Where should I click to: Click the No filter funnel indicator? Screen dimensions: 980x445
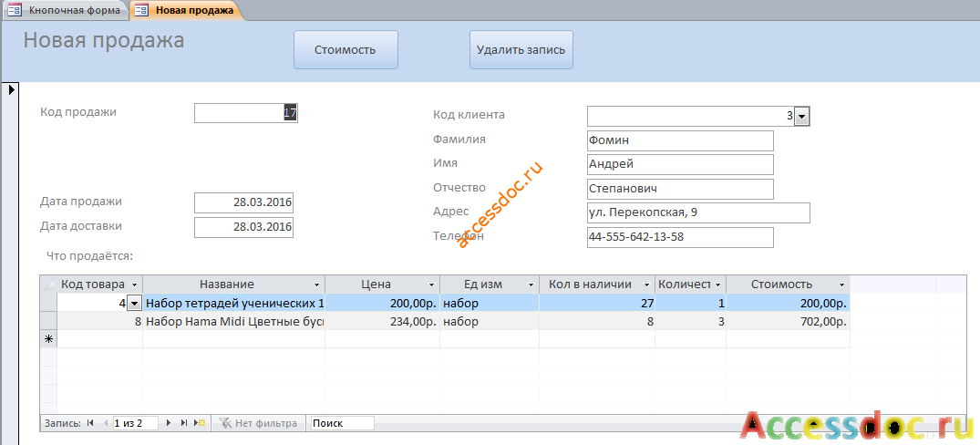tap(259, 423)
